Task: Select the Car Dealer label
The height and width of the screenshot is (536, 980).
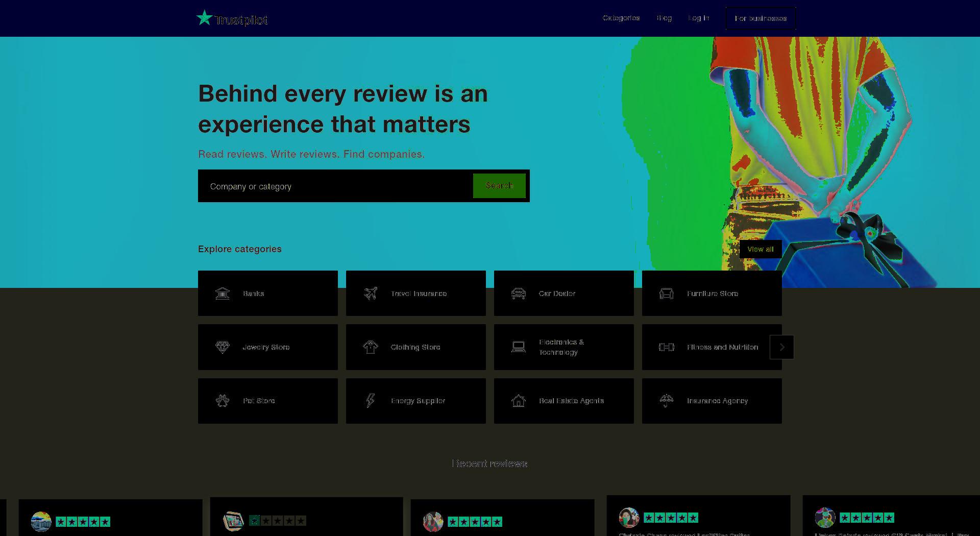Action: coord(557,294)
